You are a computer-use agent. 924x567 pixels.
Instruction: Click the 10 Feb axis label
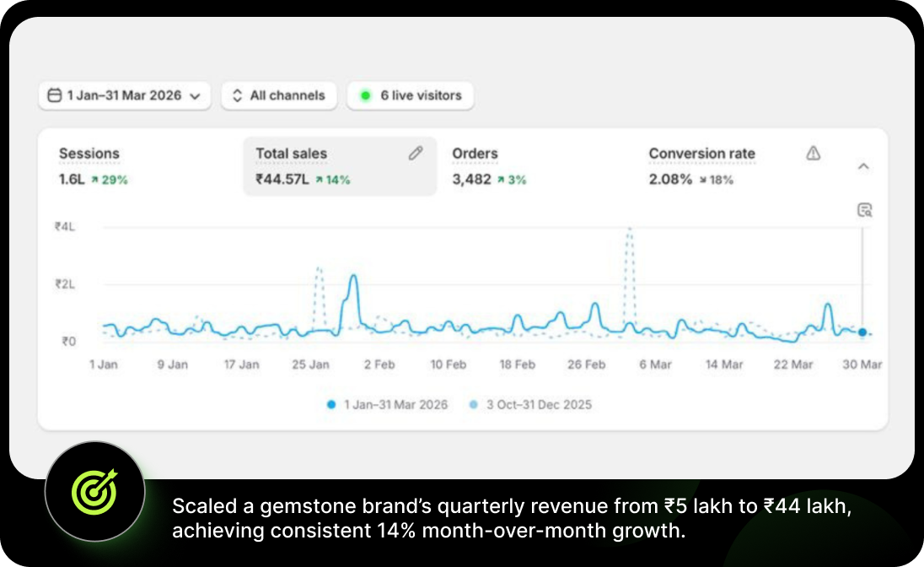(x=449, y=364)
